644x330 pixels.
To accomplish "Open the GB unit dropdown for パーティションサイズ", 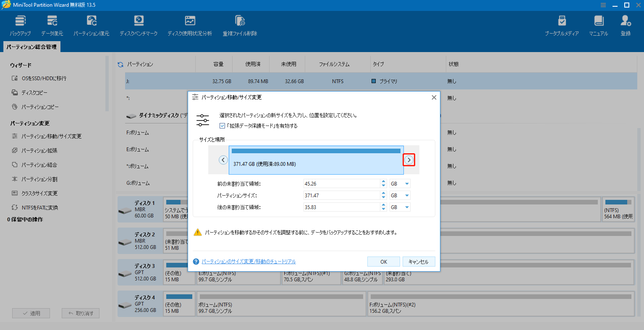I will click(400, 195).
